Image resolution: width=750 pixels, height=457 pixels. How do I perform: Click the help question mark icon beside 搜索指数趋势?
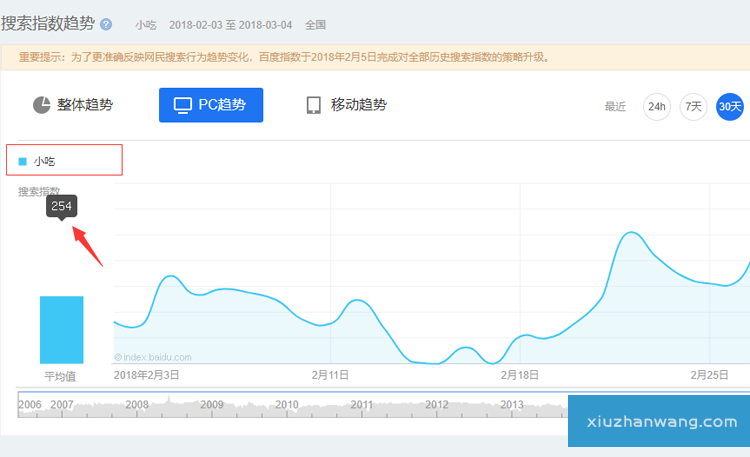107,24
